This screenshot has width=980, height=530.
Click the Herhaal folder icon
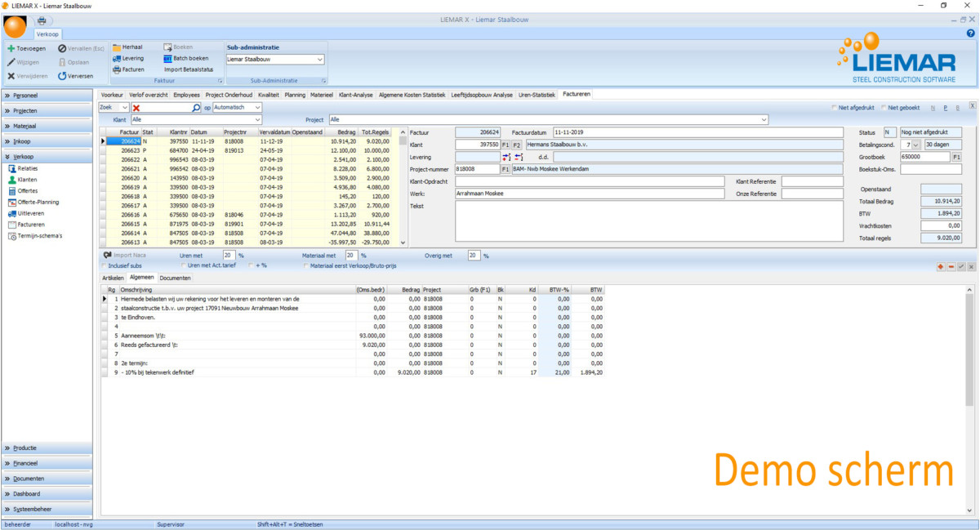(x=117, y=47)
